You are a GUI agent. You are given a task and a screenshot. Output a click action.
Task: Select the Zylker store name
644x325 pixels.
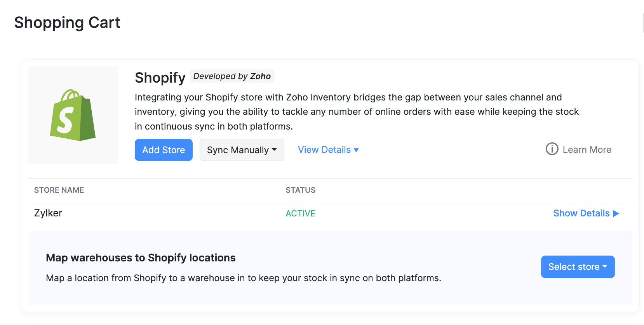[x=48, y=213]
